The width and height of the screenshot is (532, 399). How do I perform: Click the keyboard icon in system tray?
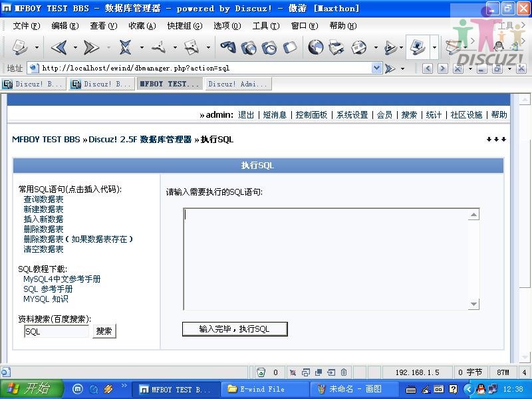pyautogui.click(x=411, y=390)
